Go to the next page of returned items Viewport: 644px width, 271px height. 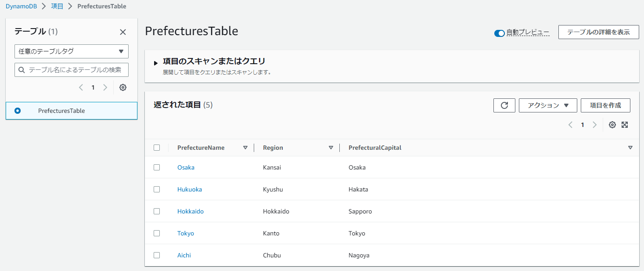pyautogui.click(x=594, y=125)
